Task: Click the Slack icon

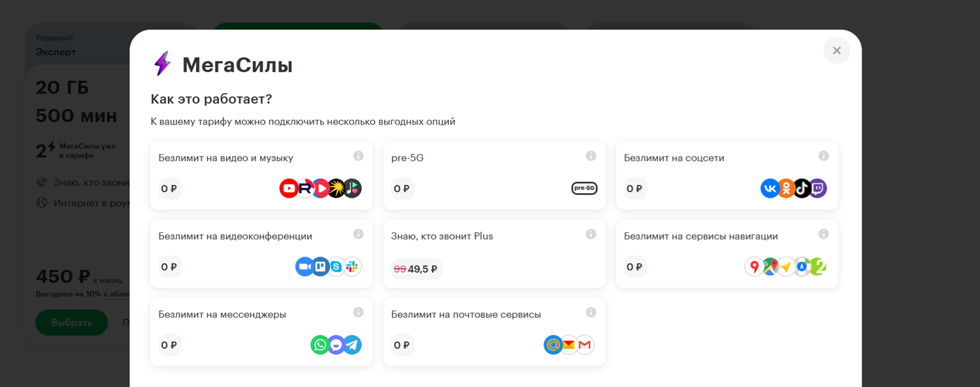Action: 353,267
